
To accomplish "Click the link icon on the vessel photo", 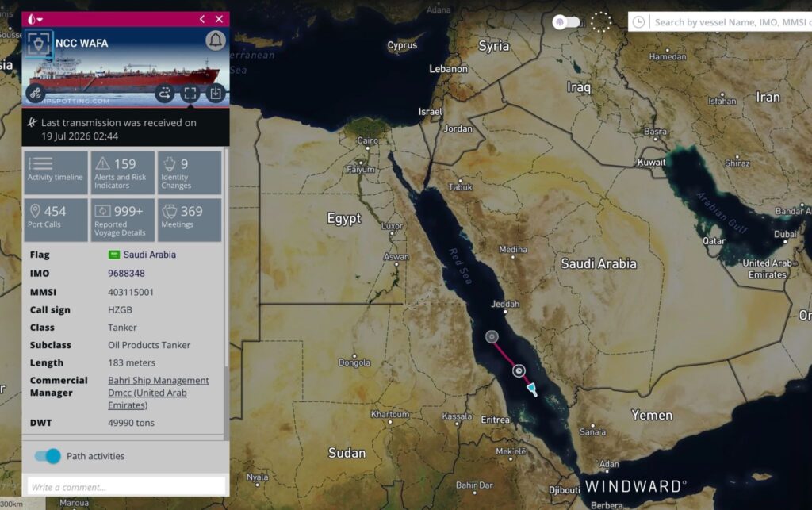I will pyautogui.click(x=35, y=94).
